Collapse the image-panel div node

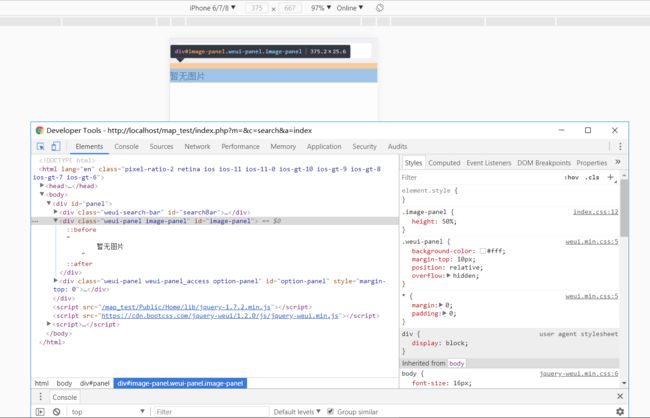[x=56, y=221]
